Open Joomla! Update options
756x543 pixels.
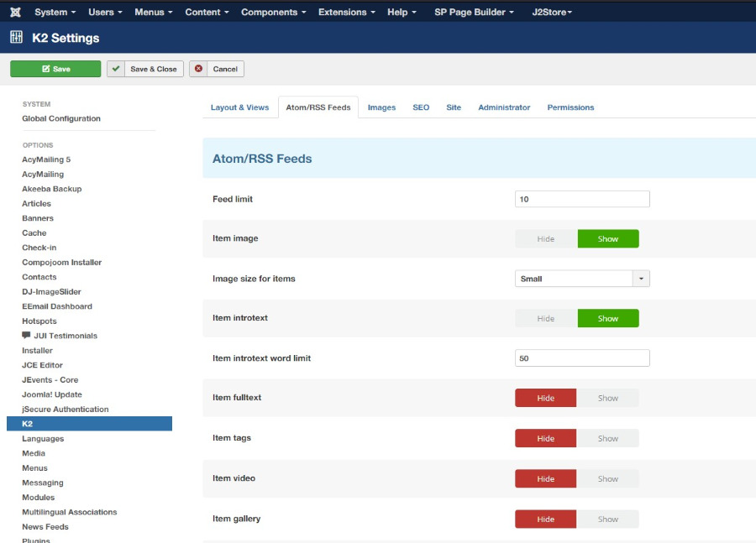click(x=52, y=394)
